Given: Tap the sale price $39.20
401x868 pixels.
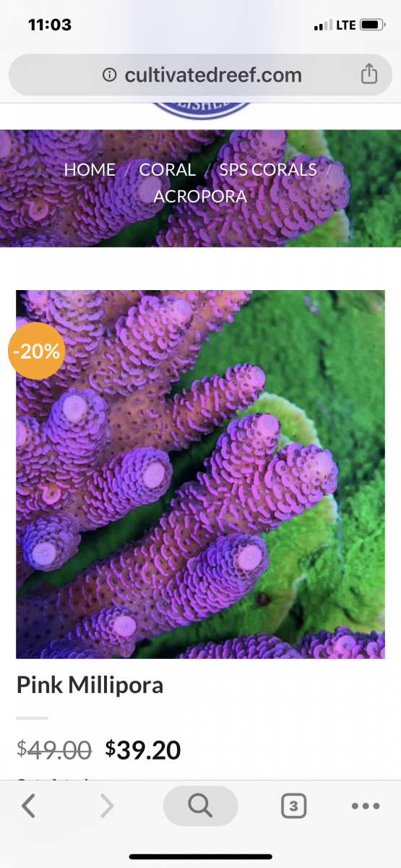Looking at the screenshot, I should 143,750.
